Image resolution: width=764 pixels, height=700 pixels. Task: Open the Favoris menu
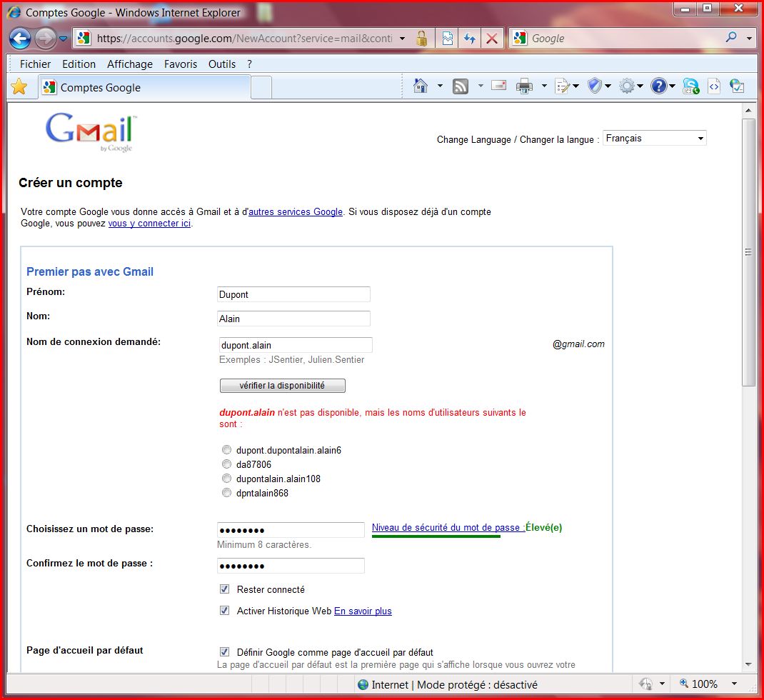coord(180,64)
